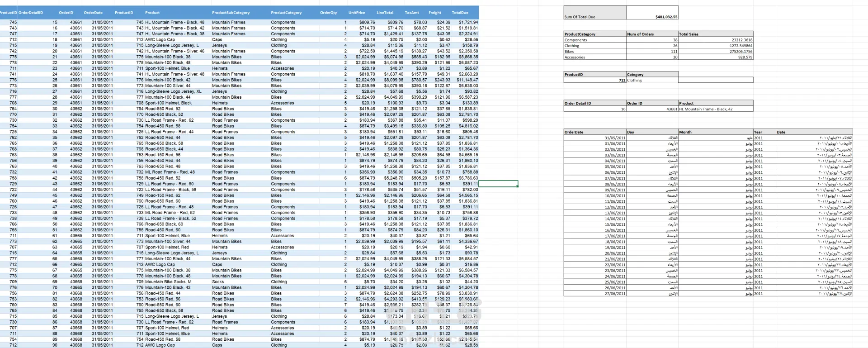Click the product cell '712 AWC Logo Cap' for order detail 18

click(x=156, y=39)
